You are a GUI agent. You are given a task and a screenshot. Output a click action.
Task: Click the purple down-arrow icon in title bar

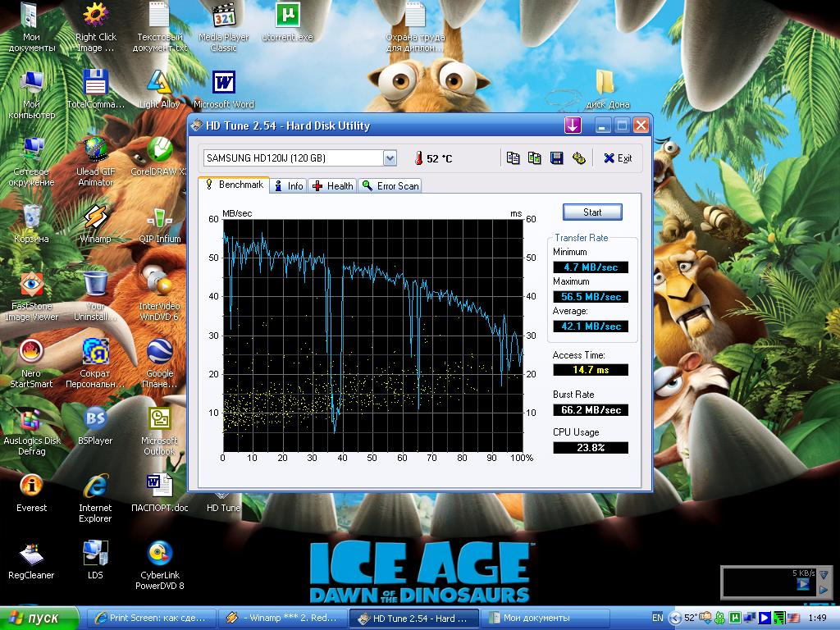pyautogui.click(x=573, y=126)
